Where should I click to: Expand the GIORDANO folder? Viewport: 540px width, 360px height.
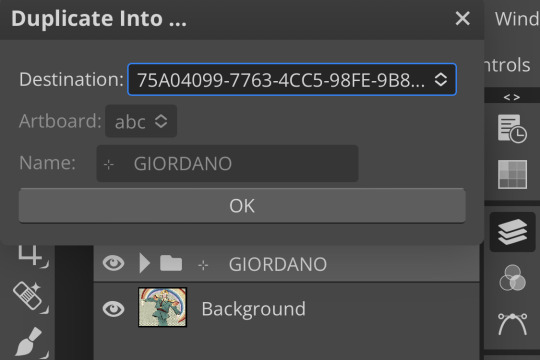pos(145,263)
